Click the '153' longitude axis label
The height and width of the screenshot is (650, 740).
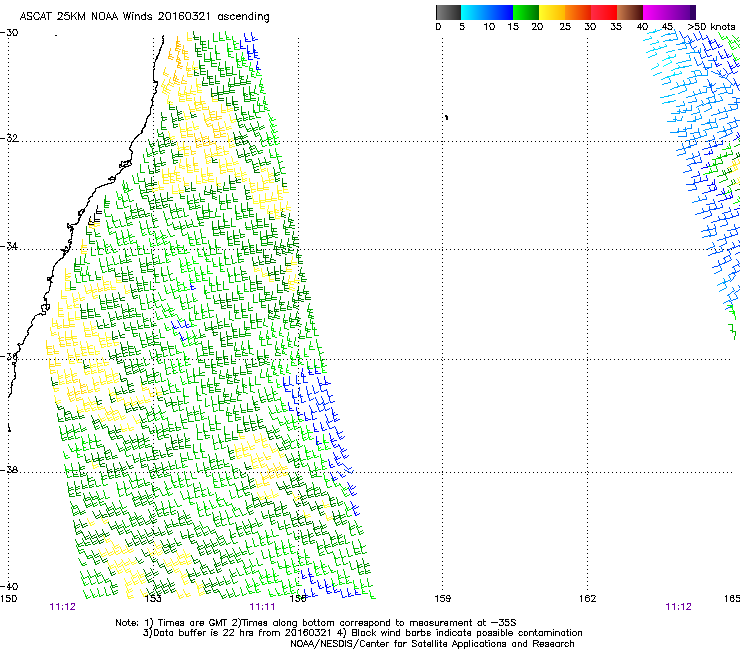pos(153,599)
